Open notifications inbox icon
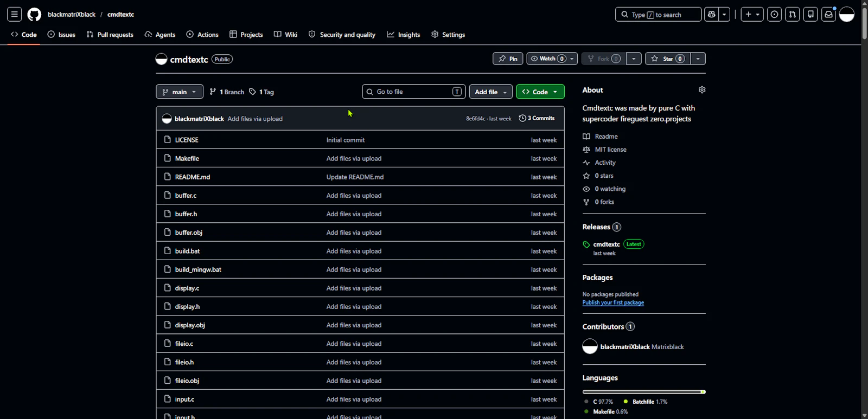This screenshot has height=419, width=868. [x=828, y=15]
